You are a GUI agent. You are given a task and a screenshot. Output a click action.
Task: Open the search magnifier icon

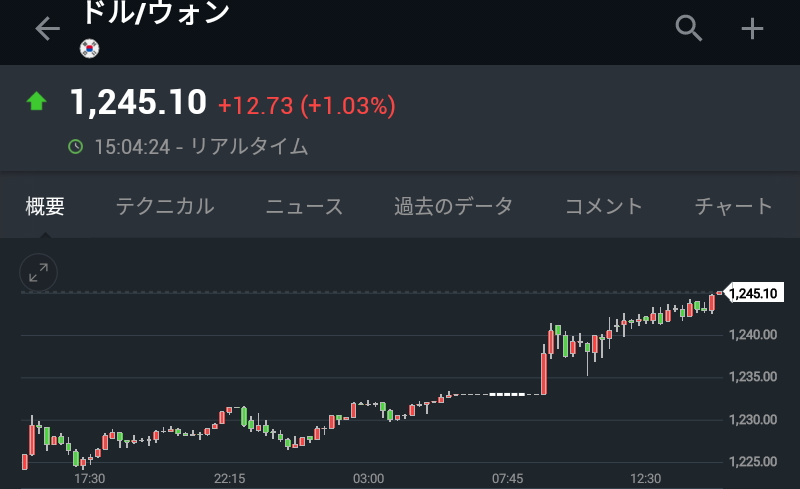pyautogui.click(x=689, y=28)
